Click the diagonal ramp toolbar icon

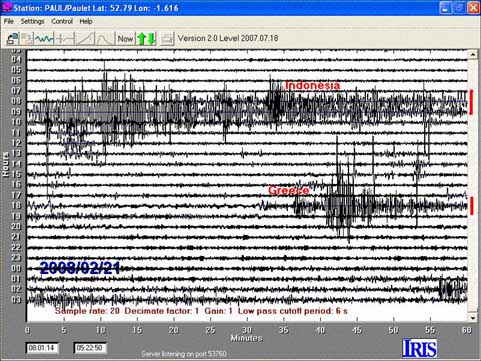click(x=85, y=39)
